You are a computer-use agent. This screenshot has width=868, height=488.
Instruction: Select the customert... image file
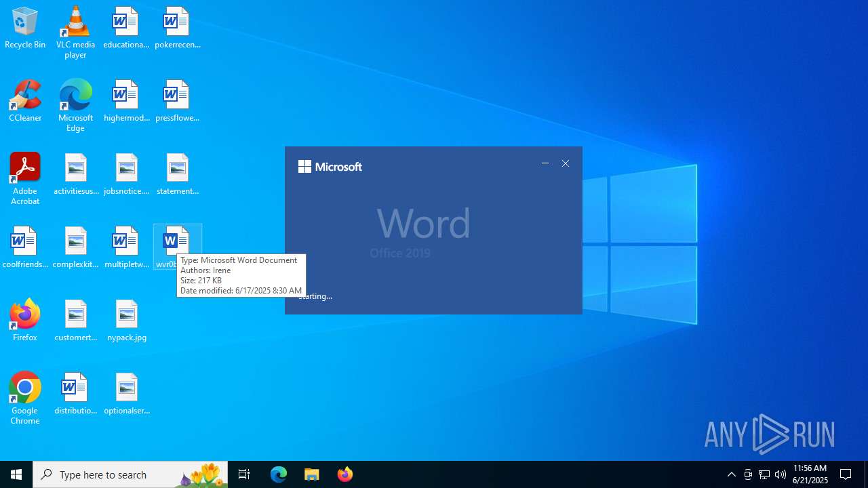pyautogui.click(x=76, y=321)
